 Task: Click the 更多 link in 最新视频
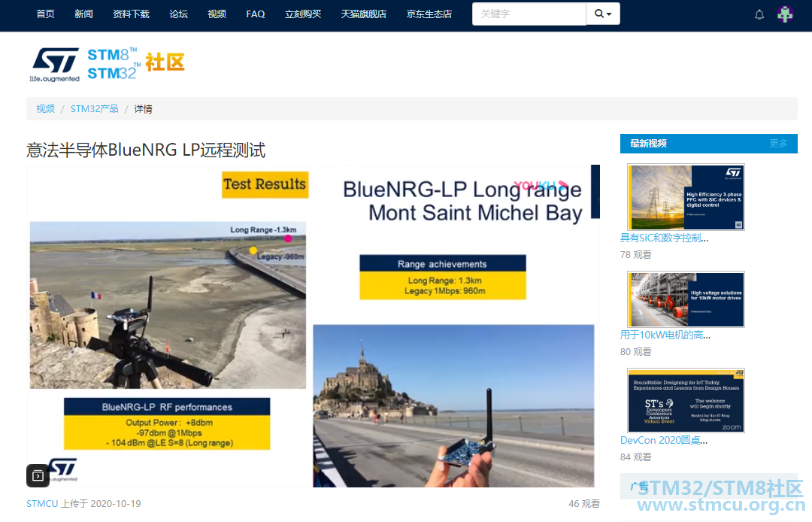(778, 144)
